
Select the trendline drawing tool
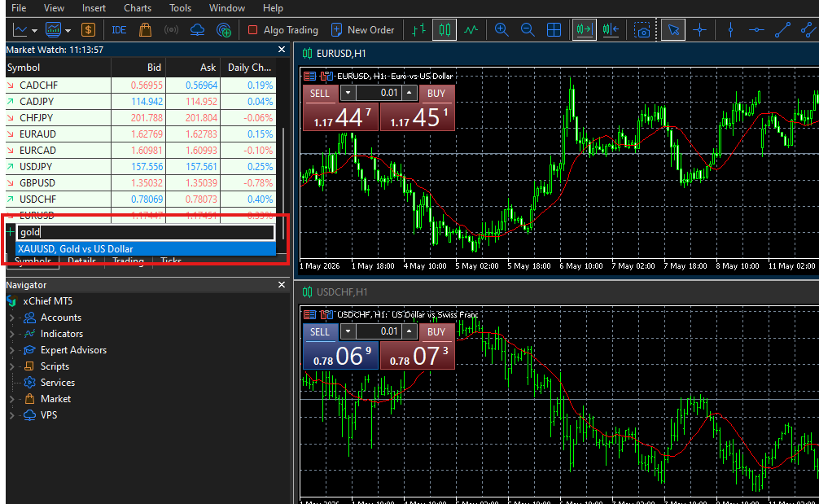782,30
